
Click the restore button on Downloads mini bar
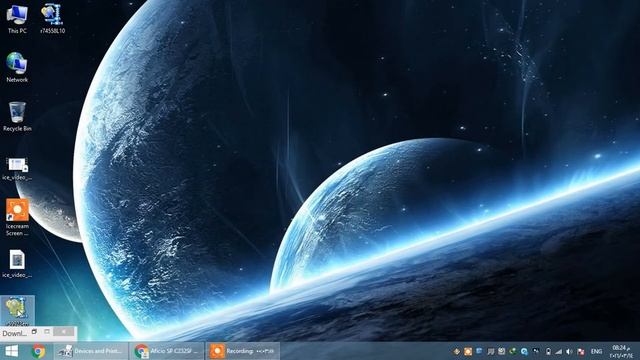(x=35, y=332)
